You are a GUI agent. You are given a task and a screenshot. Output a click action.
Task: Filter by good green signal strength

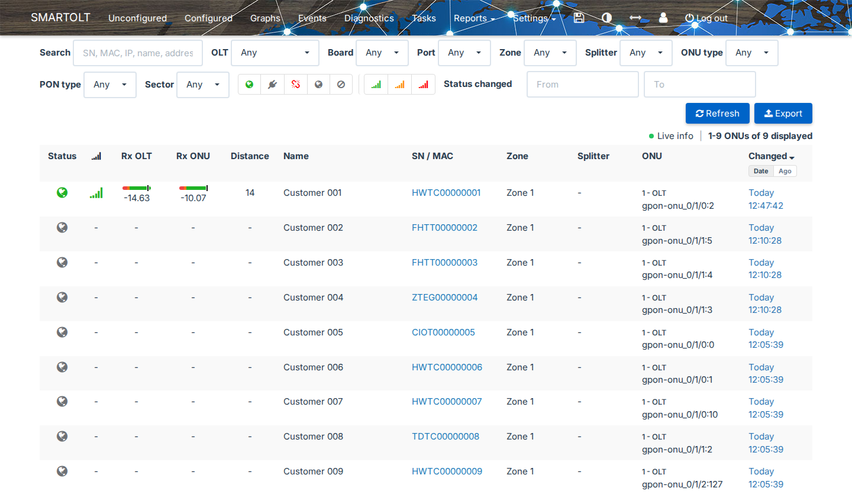point(376,85)
